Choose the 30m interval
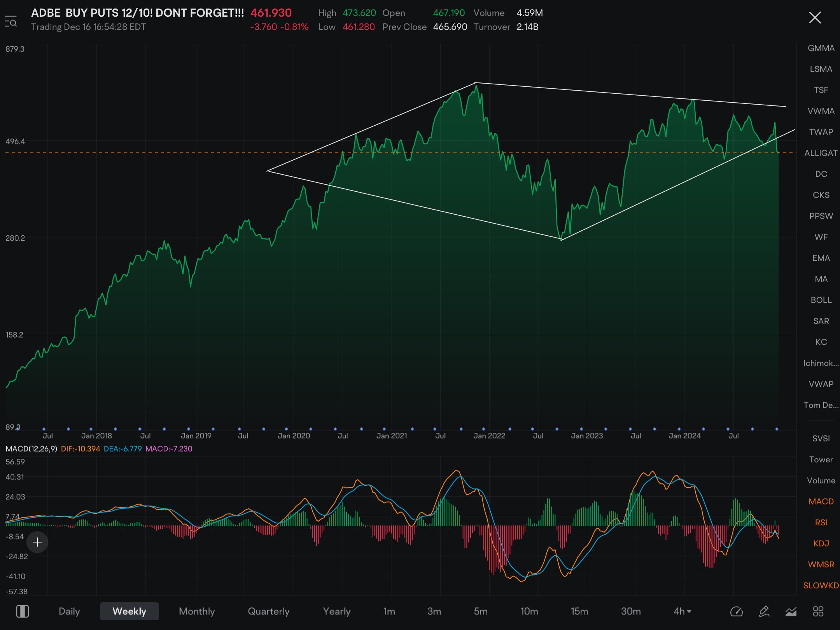The image size is (840, 630). [x=631, y=611]
